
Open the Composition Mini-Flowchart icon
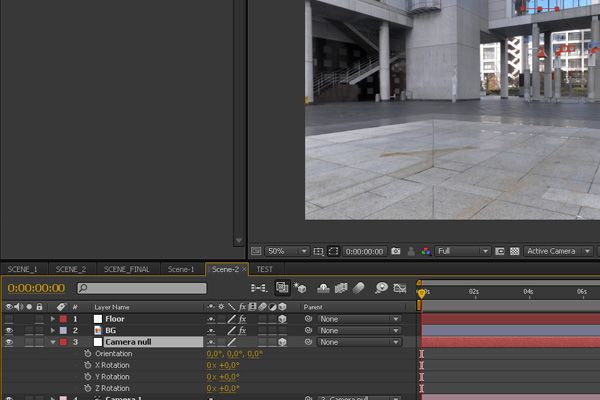(x=259, y=287)
